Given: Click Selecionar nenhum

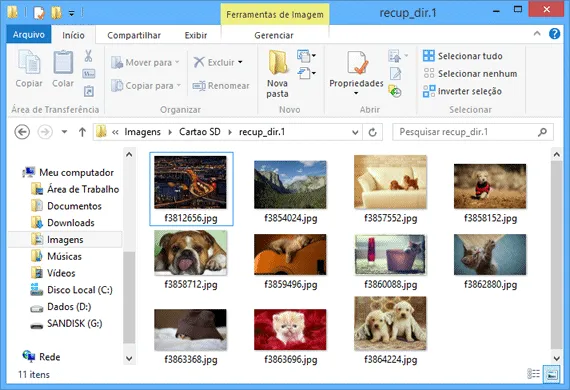Looking at the screenshot, I should 470,74.
